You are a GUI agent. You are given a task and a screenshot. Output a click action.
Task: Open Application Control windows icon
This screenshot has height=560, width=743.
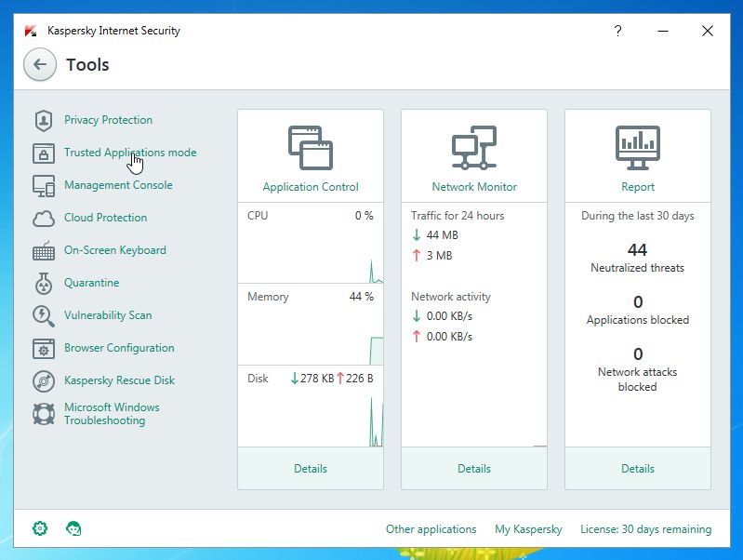pyautogui.click(x=311, y=148)
